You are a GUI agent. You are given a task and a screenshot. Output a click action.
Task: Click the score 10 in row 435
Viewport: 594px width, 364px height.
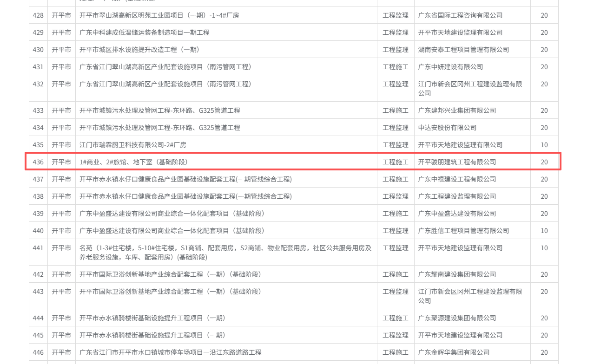pos(544,145)
